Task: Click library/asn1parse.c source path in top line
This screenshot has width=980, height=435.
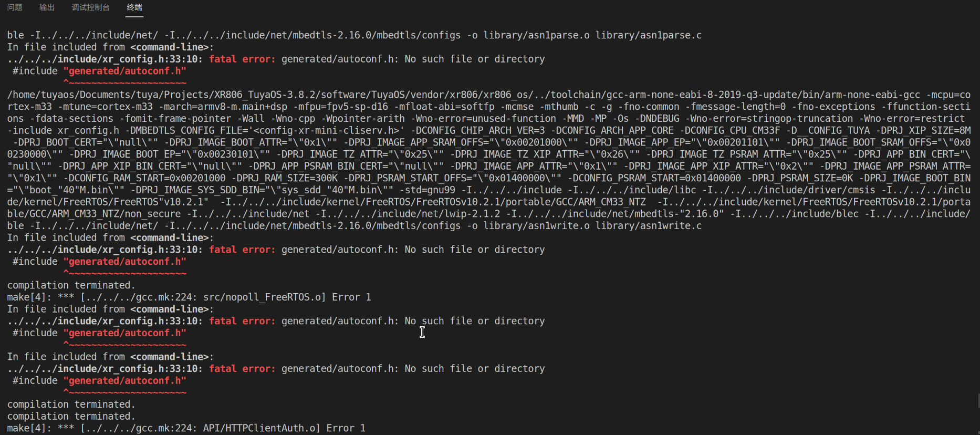Action: click(648, 35)
